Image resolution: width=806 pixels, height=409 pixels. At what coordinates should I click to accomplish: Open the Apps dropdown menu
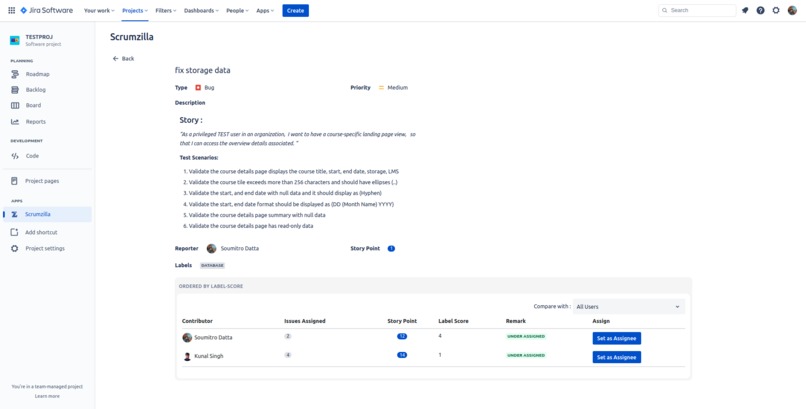click(x=265, y=10)
